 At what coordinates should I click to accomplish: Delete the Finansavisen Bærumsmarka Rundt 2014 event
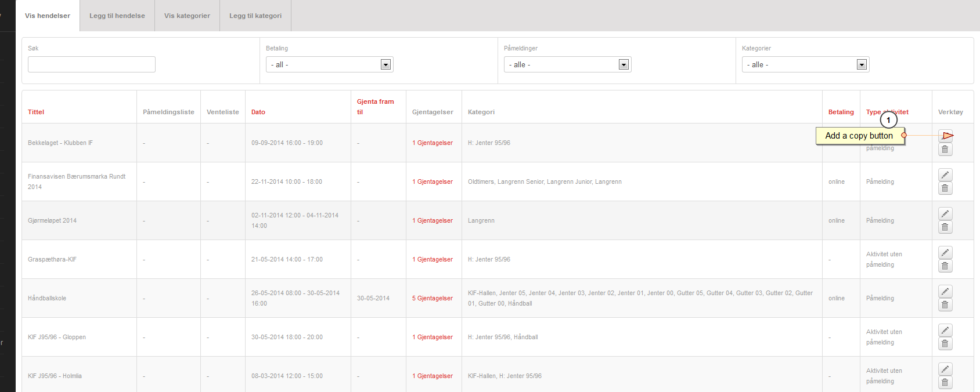[945, 188]
